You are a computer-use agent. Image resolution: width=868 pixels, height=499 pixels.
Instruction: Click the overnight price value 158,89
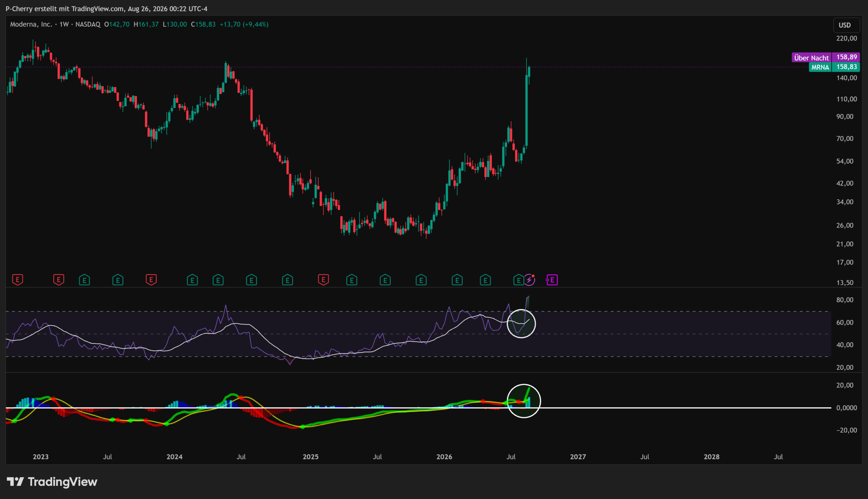click(846, 57)
